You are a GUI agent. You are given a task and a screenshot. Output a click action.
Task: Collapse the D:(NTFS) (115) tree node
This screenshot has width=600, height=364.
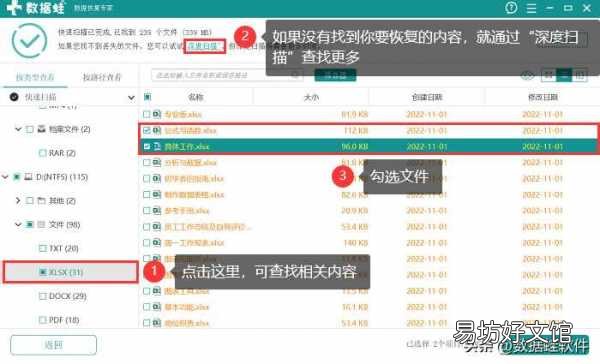(x=5, y=177)
